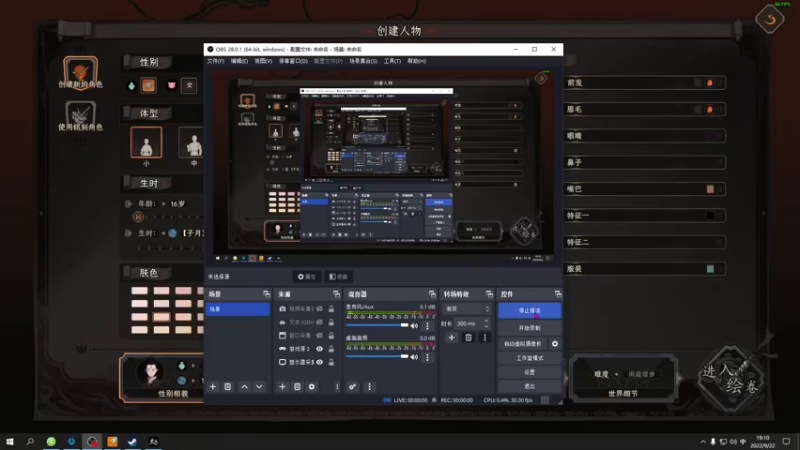Pop out the Scenes (场景) dock panel
Viewport: 800px width, 450px height.
coord(266,294)
